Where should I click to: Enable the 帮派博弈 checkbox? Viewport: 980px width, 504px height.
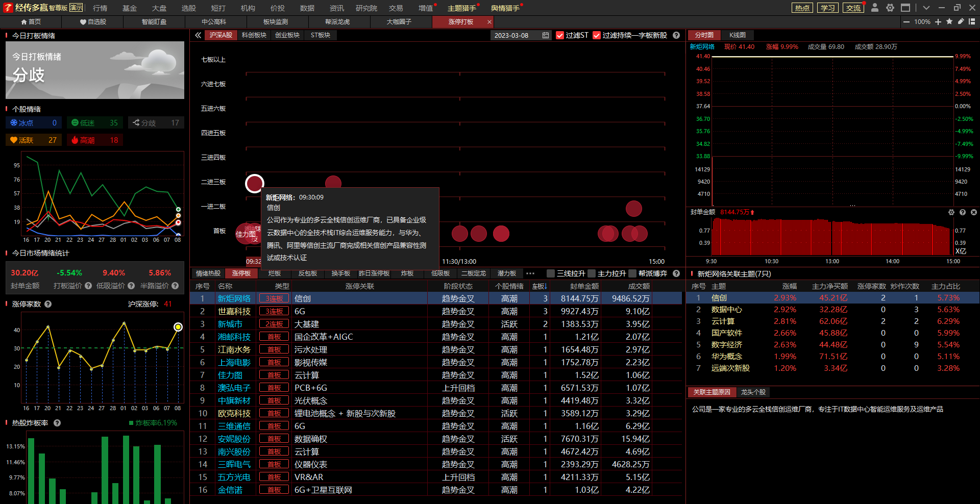tap(632, 273)
